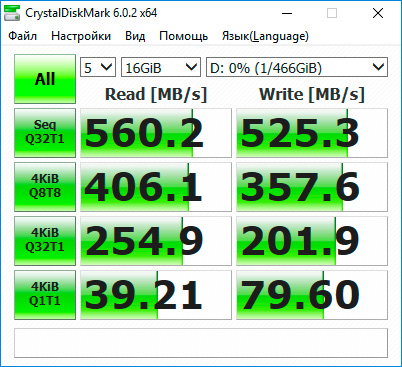This screenshot has height=367, width=402.
Task: Launch the 4KiB Q32T1 benchmark
Action: click(x=45, y=241)
